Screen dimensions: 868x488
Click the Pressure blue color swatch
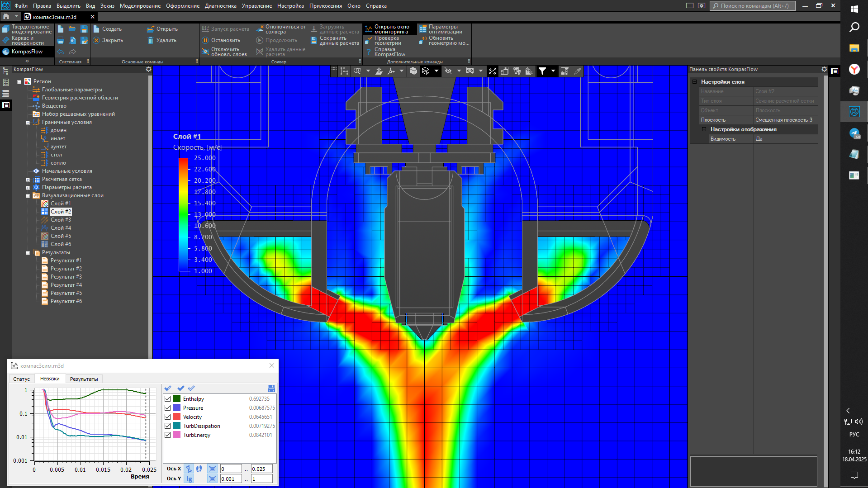point(177,408)
